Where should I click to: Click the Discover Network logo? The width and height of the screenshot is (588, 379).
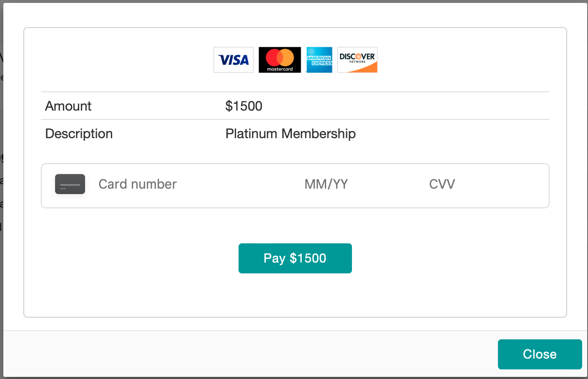tap(357, 60)
